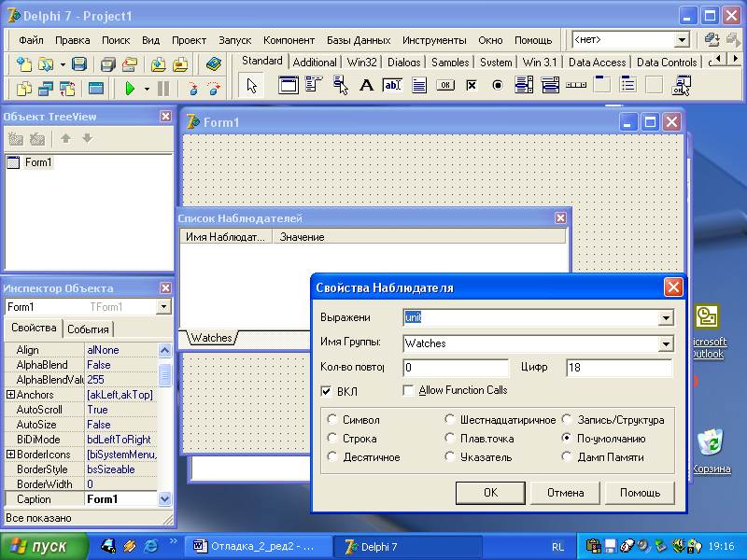
Task: Select the Плав.точка radio button
Action: tap(449, 438)
